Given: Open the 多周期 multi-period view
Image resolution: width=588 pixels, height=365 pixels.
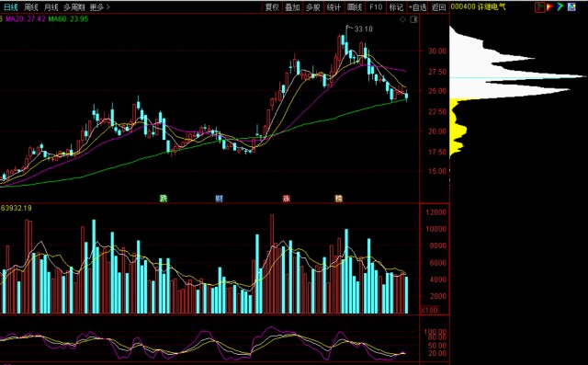Looking at the screenshot, I should tap(73, 7).
